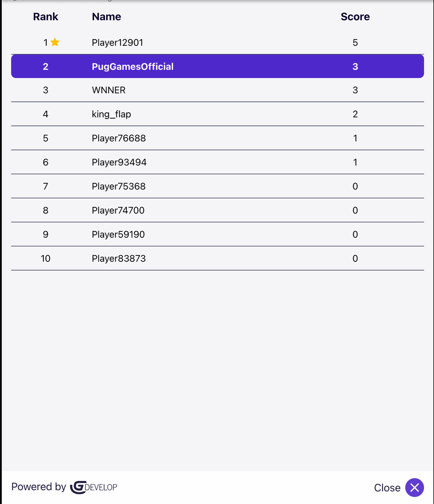Click the GDevelop logo in footer
This screenshot has width=434, height=504.
[x=94, y=487]
